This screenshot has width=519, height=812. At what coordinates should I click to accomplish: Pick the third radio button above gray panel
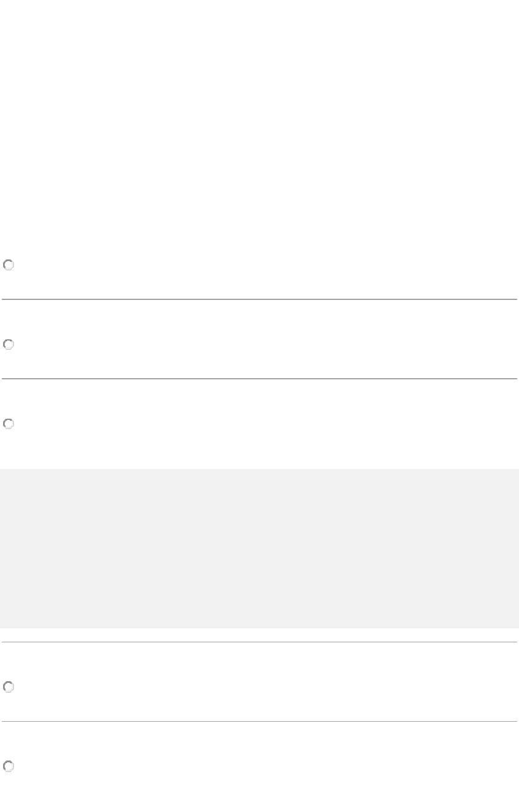(8, 425)
